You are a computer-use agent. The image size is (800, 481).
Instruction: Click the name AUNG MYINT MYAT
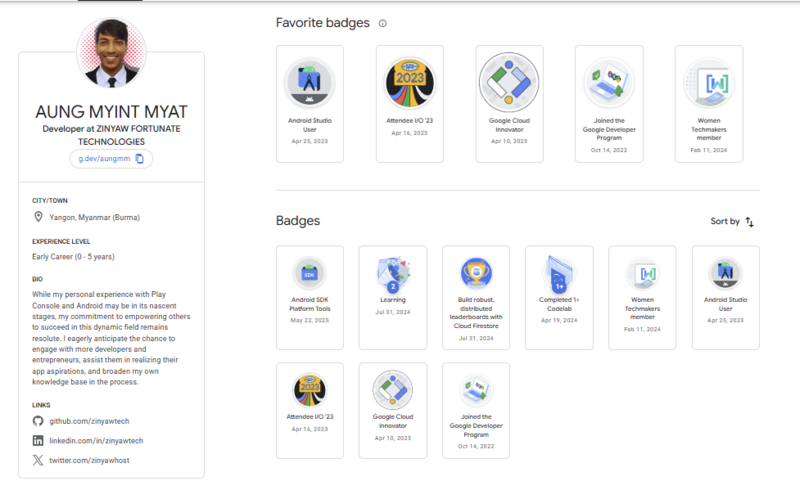(x=111, y=112)
